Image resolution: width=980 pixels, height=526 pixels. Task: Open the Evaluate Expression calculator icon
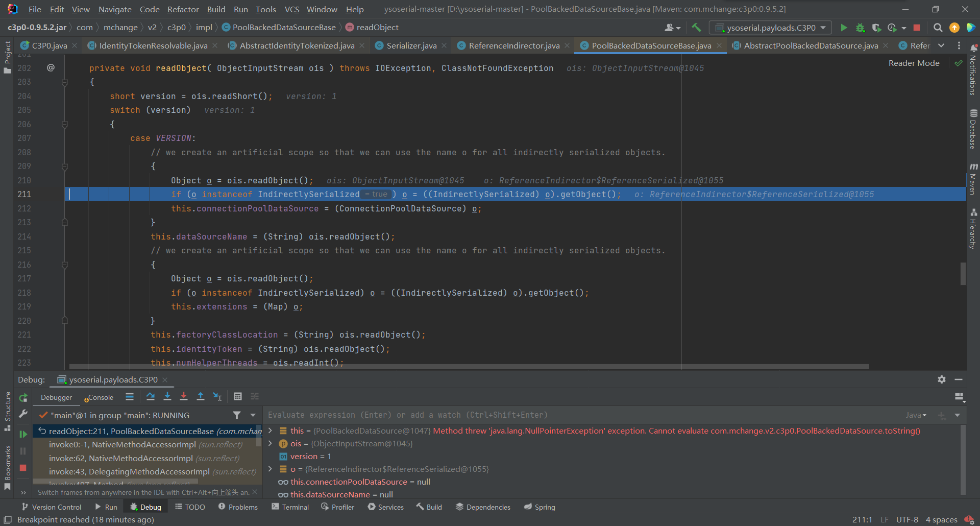[238, 397]
